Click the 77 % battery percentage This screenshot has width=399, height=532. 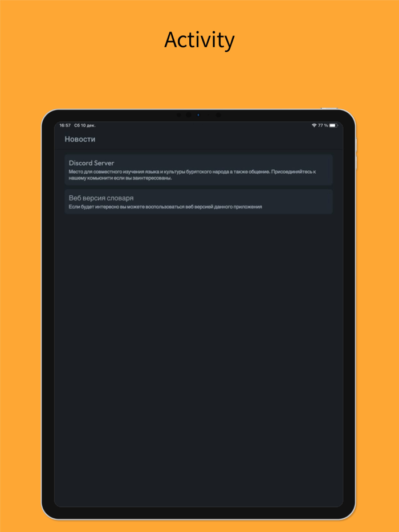(323, 125)
